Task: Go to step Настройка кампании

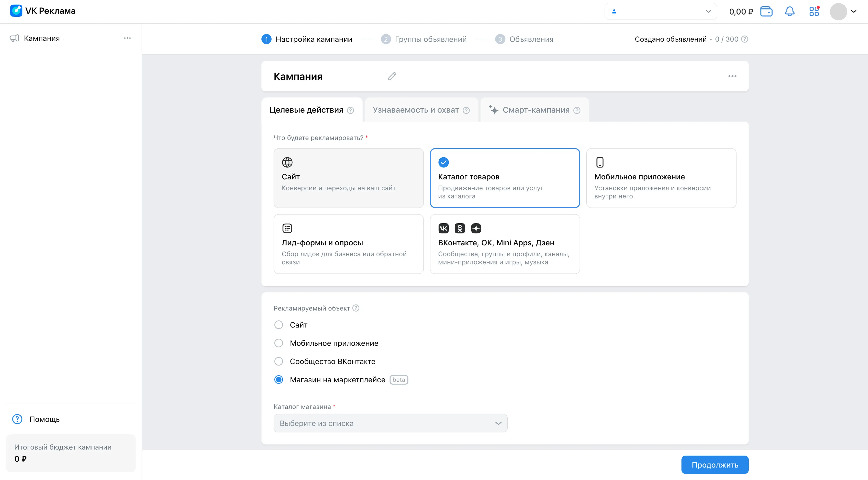Action: tap(307, 39)
